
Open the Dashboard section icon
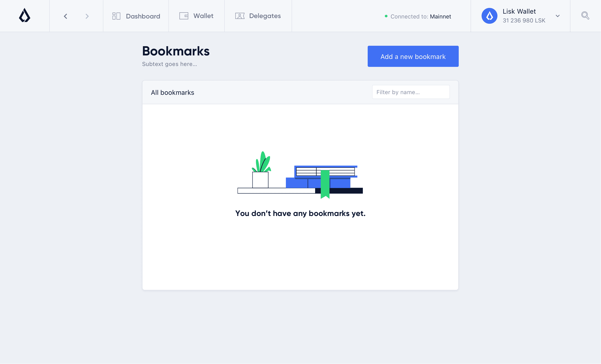116,16
